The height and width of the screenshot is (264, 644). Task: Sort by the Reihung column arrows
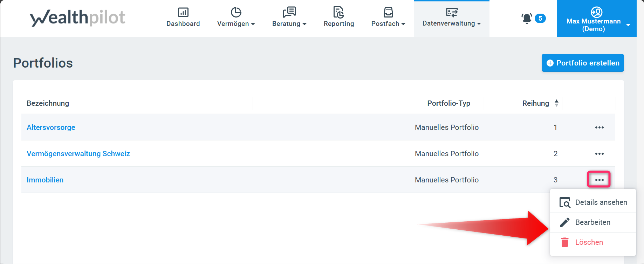556,103
